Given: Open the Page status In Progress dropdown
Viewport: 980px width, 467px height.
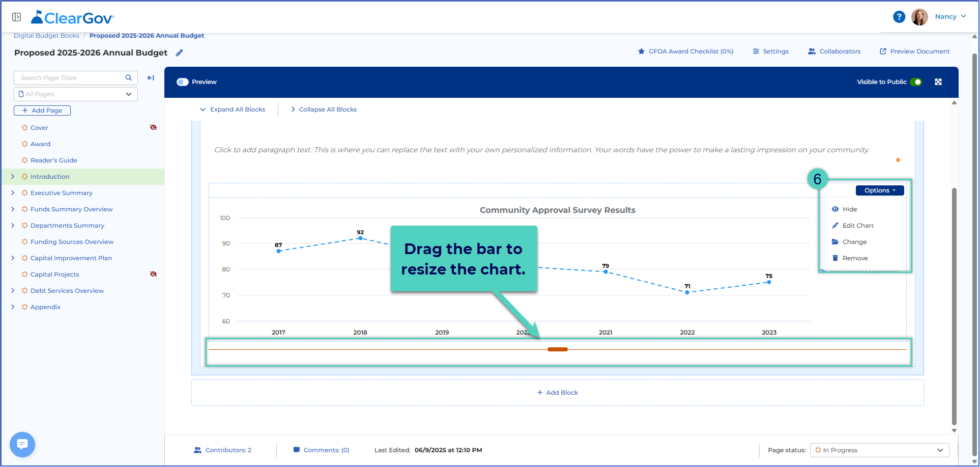Looking at the screenshot, I should click(x=879, y=450).
